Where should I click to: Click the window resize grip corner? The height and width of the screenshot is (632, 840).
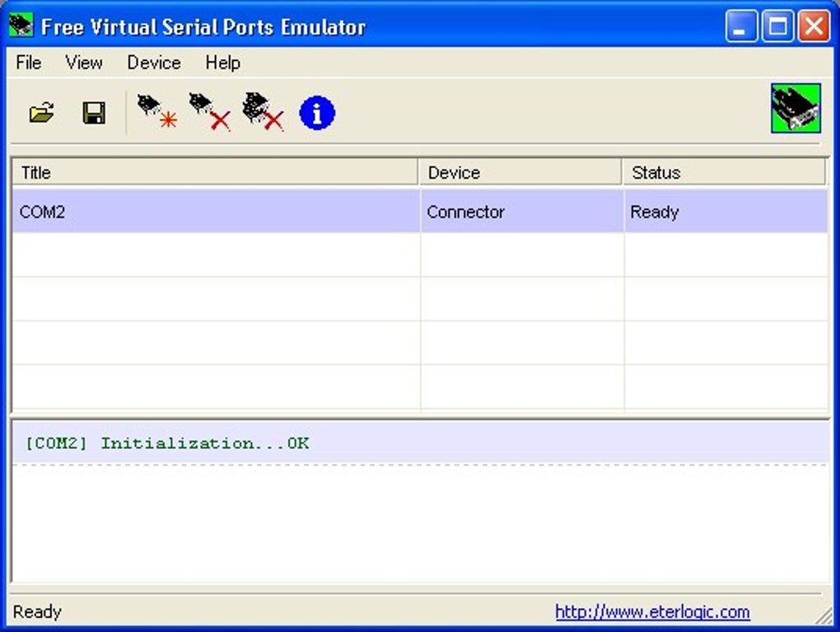(824, 616)
